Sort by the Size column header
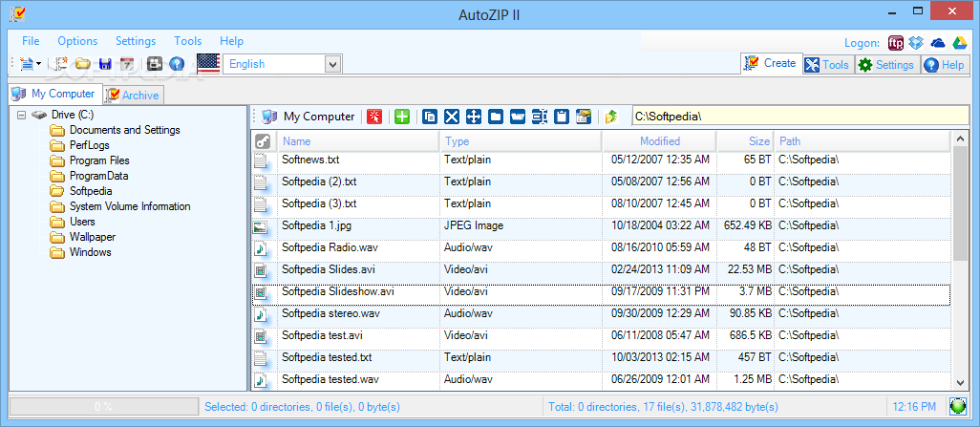This screenshot has height=427, width=980. coord(745,141)
